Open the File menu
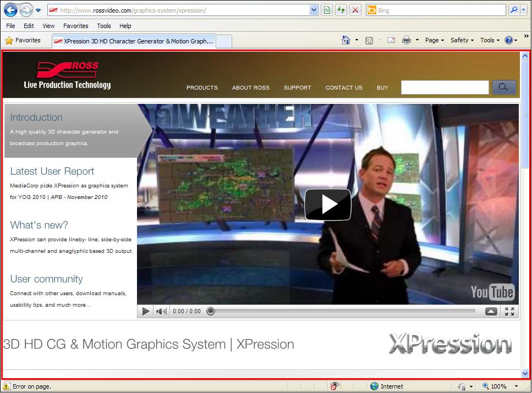The image size is (532, 393). point(10,26)
